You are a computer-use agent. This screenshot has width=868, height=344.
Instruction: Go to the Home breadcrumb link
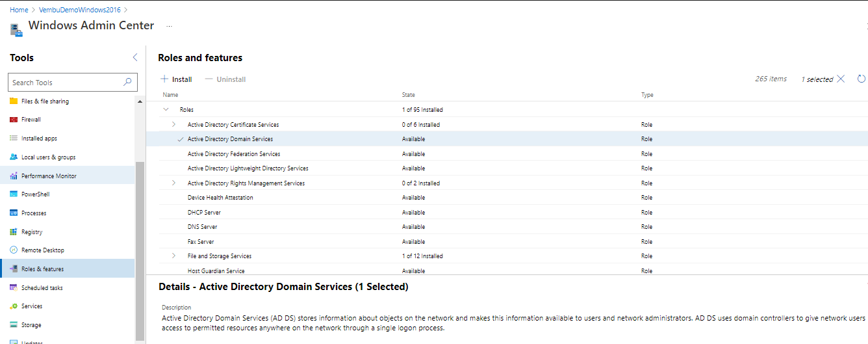pos(19,10)
